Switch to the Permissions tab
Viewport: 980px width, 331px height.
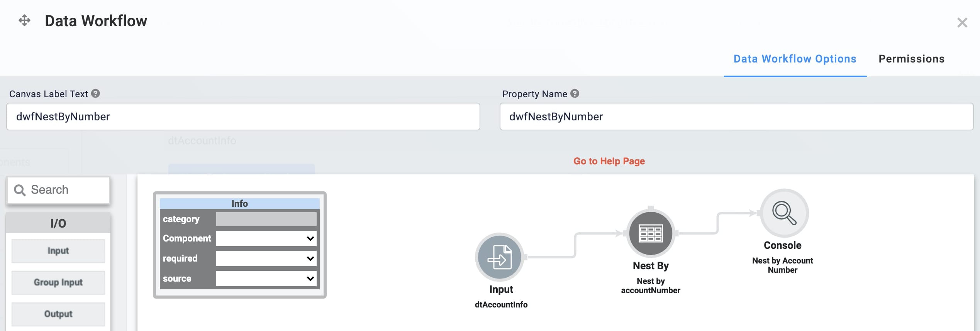point(911,59)
